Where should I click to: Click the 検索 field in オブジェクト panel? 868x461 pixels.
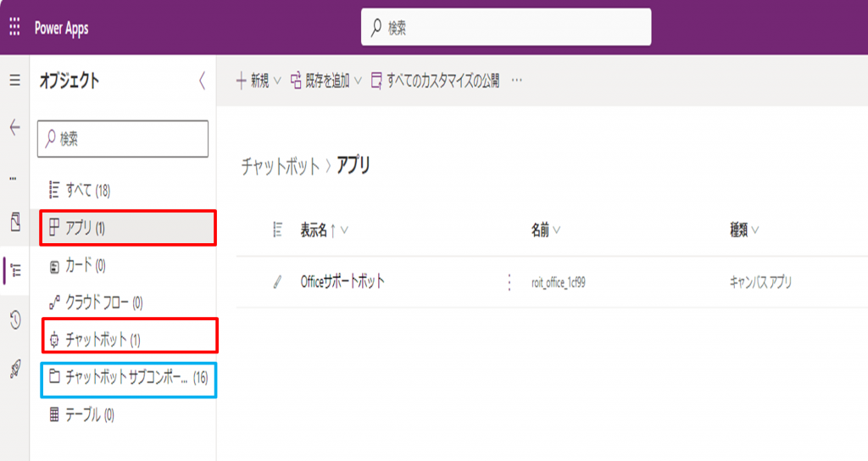(x=123, y=138)
